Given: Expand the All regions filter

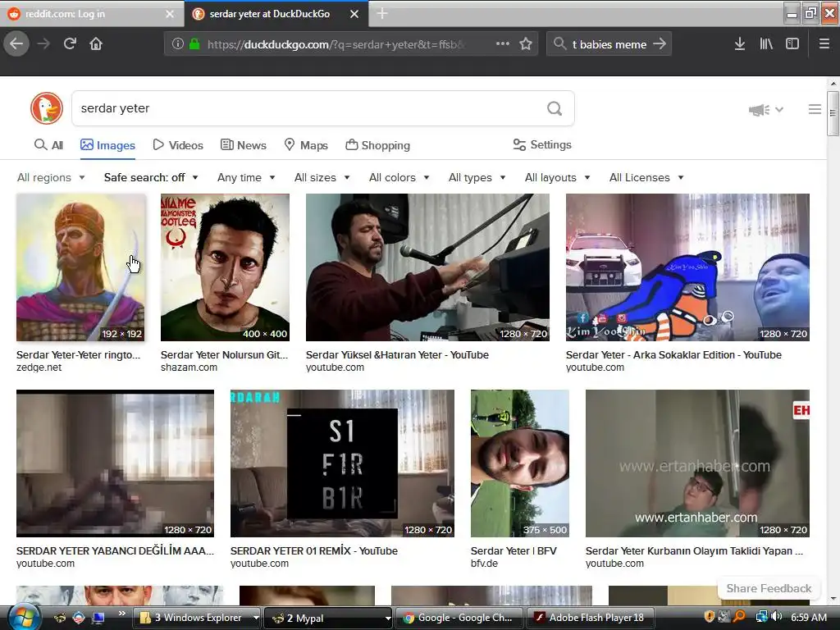Looking at the screenshot, I should [x=51, y=177].
